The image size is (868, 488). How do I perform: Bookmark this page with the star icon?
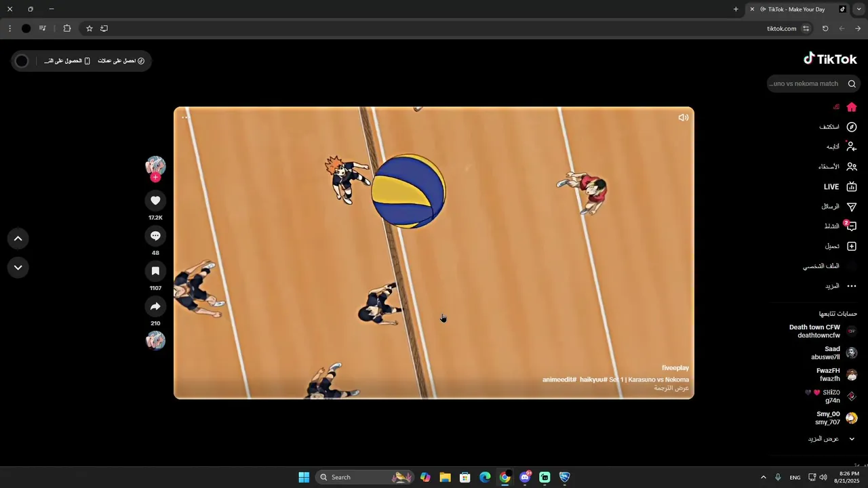pyautogui.click(x=89, y=28)
